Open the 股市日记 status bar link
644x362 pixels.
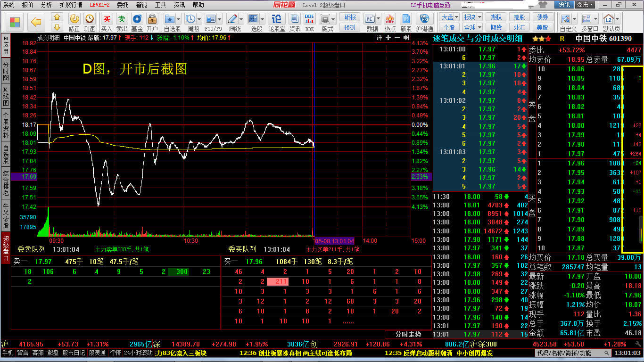click(x=74, y=353)
